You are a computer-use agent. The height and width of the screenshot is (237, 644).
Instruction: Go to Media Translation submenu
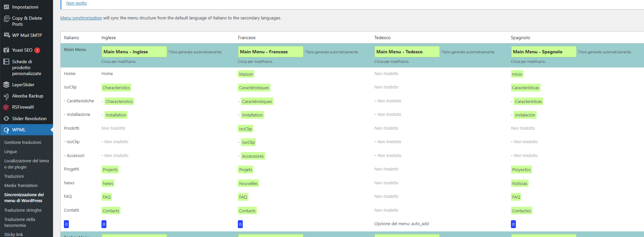click(21, 185)
